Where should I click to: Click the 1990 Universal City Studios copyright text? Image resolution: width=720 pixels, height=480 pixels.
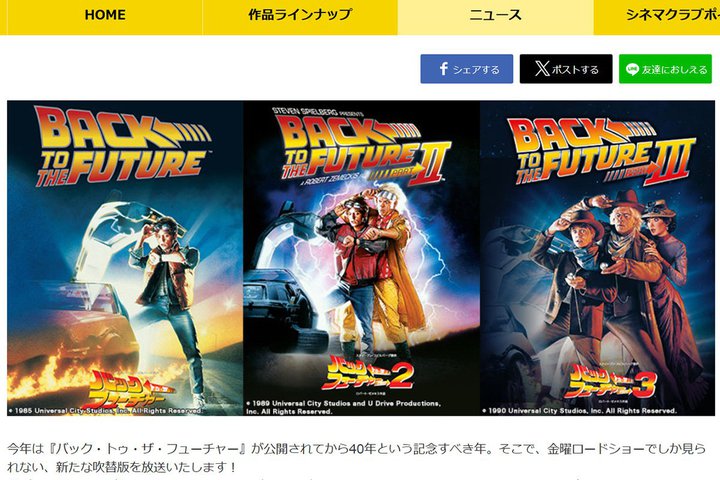579,411
